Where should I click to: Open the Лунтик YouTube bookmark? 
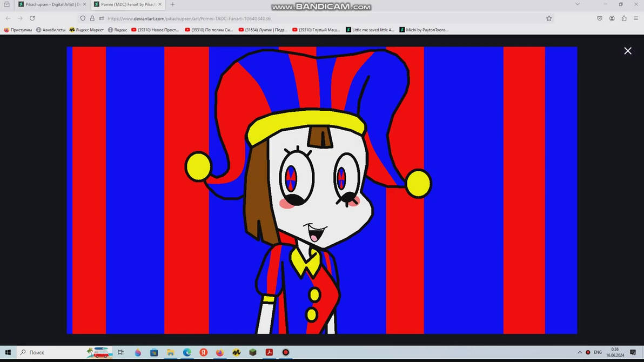tap(263, 30)
